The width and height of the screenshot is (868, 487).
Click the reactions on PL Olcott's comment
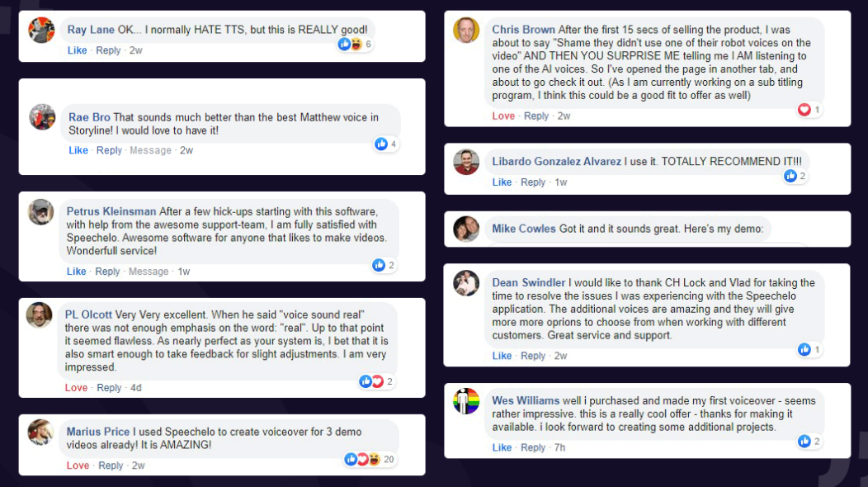371,381
